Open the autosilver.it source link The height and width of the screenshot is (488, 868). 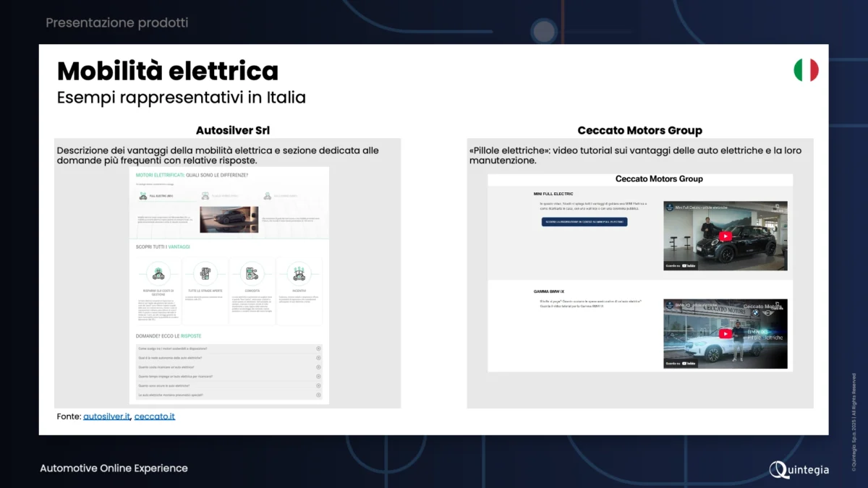click(x=107, y=416)
